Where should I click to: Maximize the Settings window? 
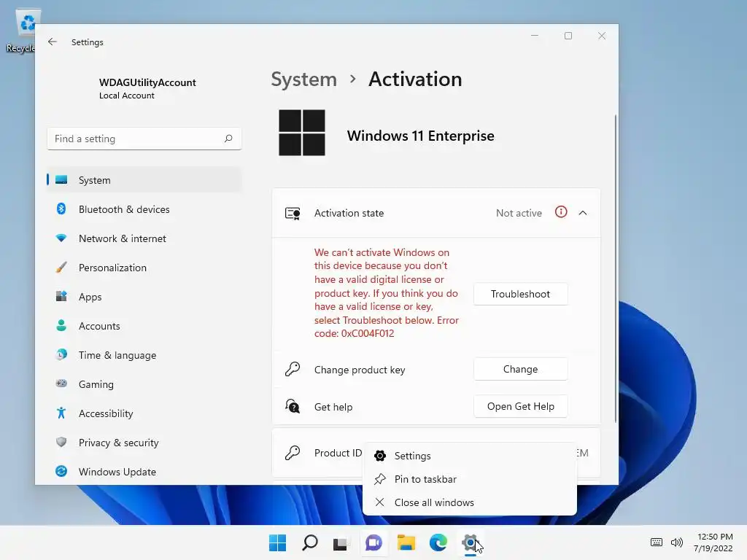coord(568,36)
